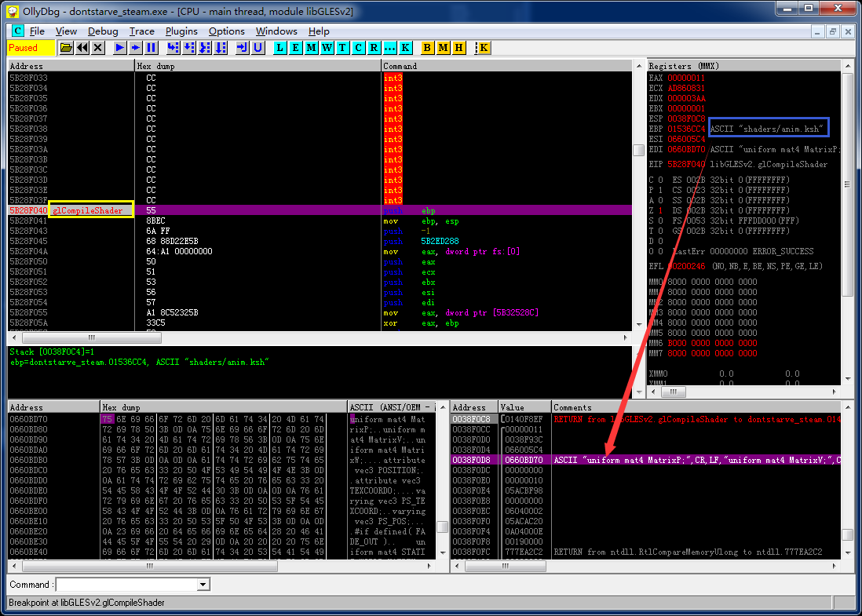Step into with the toolbar icon
This screenshot has width=862, height=616.
[x=173, y=48]
